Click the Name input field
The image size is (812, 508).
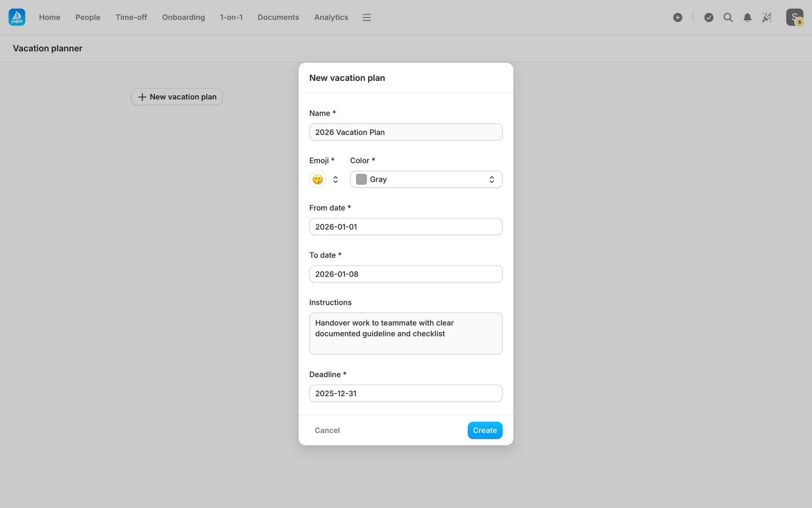[406, 132]
